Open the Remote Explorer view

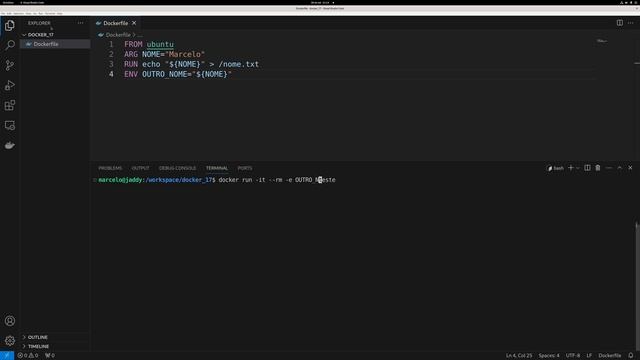10,125
